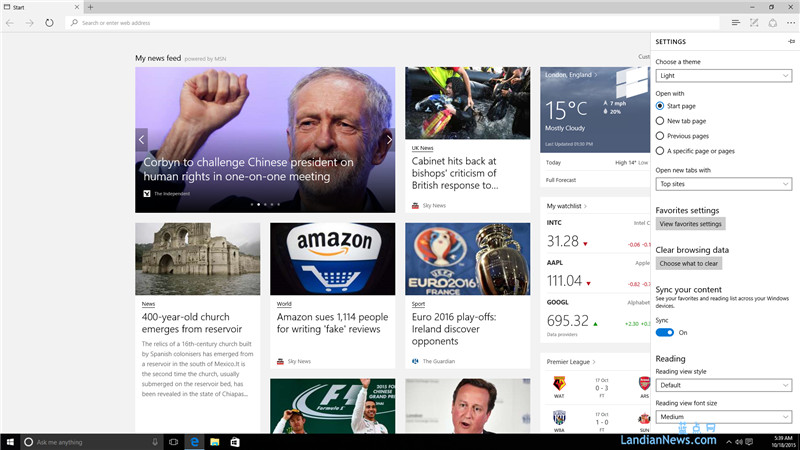
Task: Open Euro 2016 play-offs article headline
Action: pyautogui.click(x=454, y=329)
